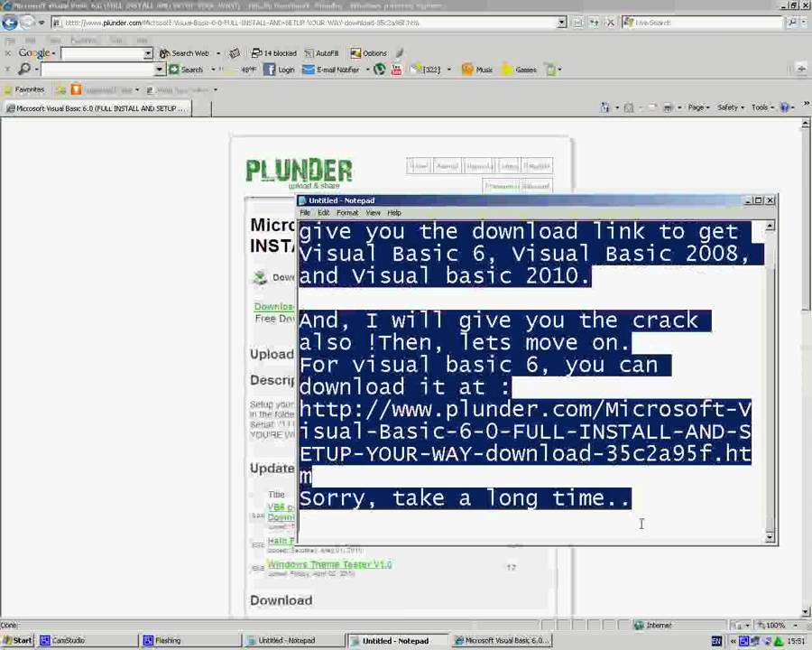Click the Print icon in command bar
This screenshot has height=650, width=812.
668,107
